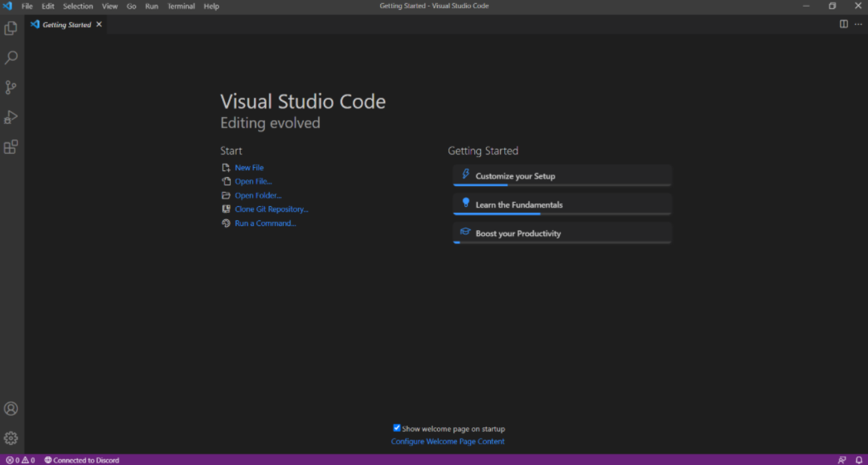Open the Manage gear icon
Image resolution: width=868 pixels, height=465 pixels.
click(x=11, y=438)
